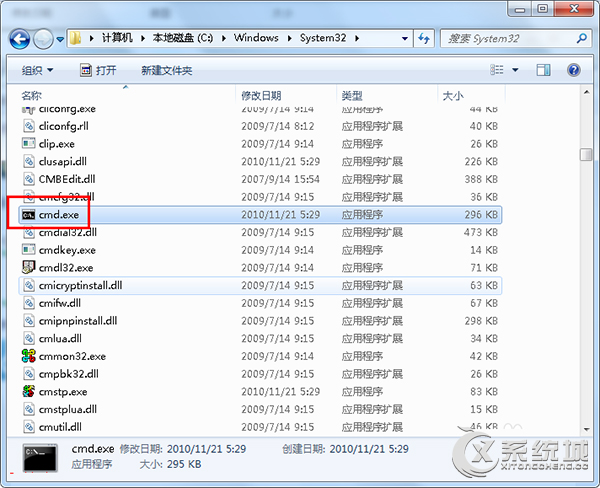This screenshot has width=600, height=488.
Task: Sort by the 修改日期 column header
Action: point(261,95)
